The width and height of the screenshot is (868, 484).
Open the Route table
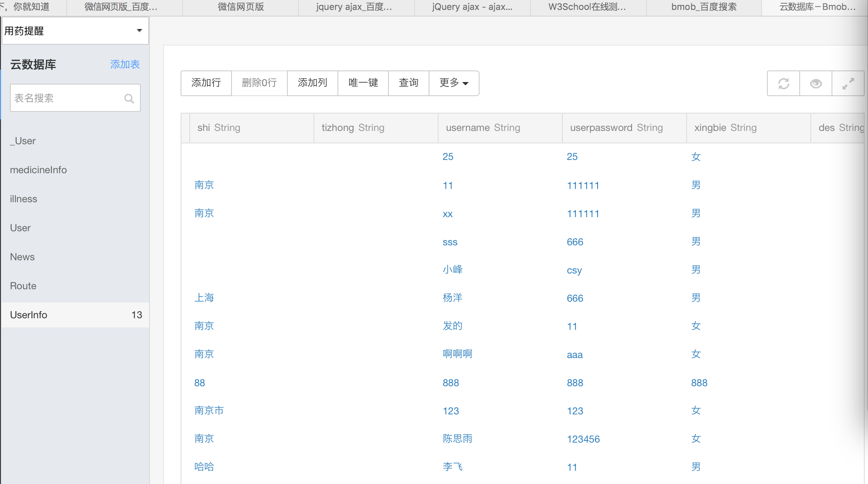(23, 286)
